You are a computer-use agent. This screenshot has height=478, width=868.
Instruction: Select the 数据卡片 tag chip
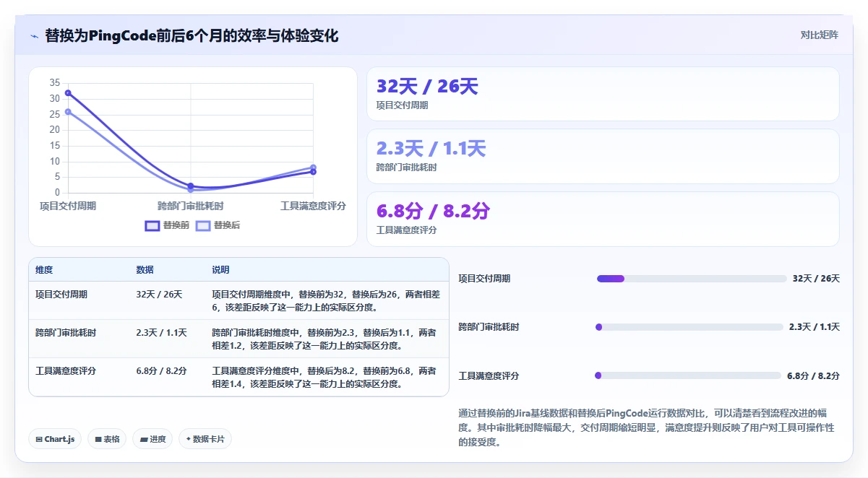click(x=205, y=439)
